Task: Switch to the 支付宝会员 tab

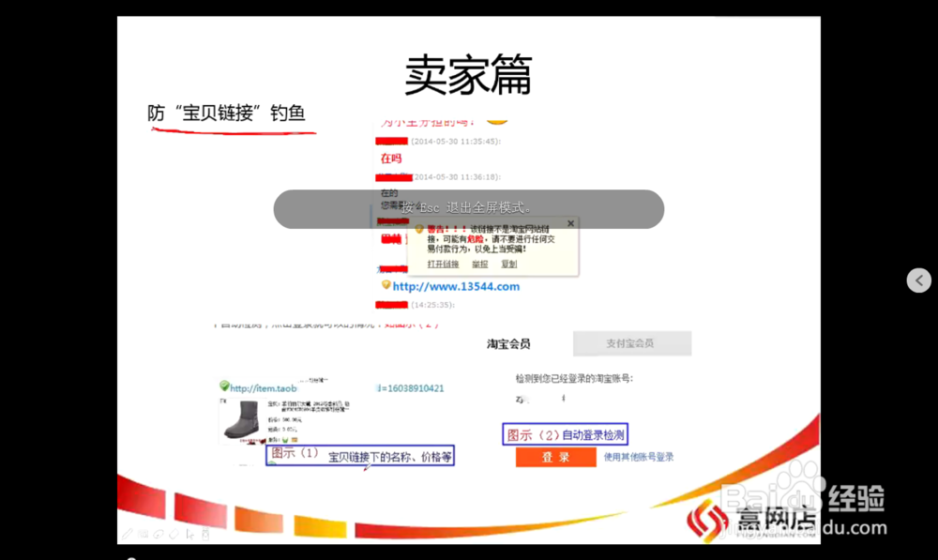Action: (630, 343)
